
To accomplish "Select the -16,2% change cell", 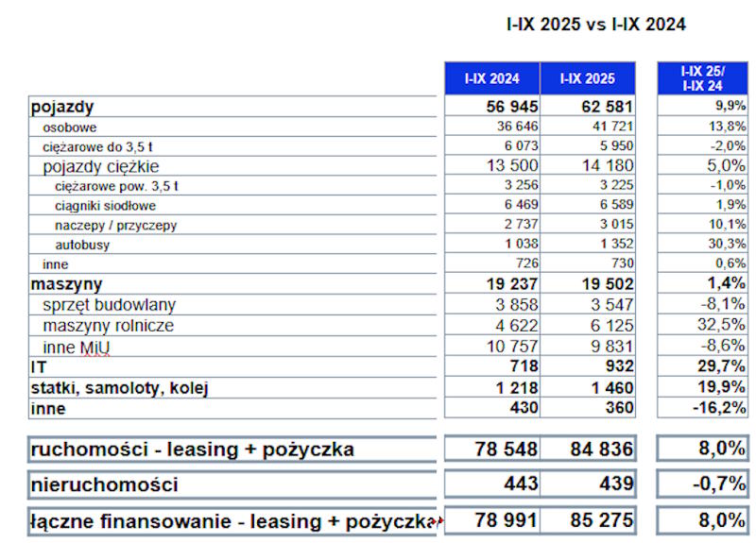I will (723, 409).
